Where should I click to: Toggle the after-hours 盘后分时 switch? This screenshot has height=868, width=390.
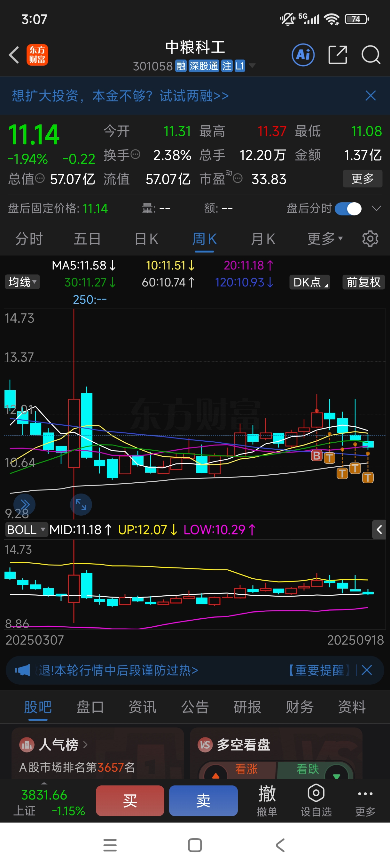[348, 209]
